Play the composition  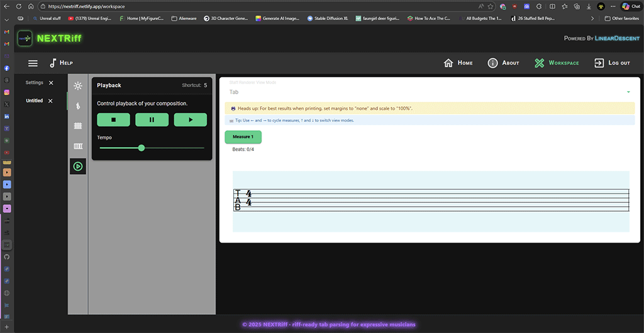tap(190, 120)
